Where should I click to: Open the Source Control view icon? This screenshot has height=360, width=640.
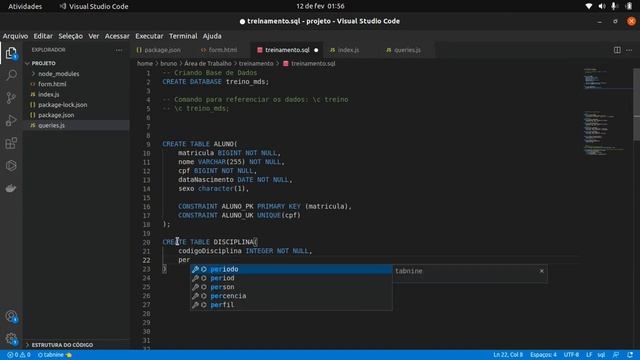pyautogui.click(x=11, y=98)
